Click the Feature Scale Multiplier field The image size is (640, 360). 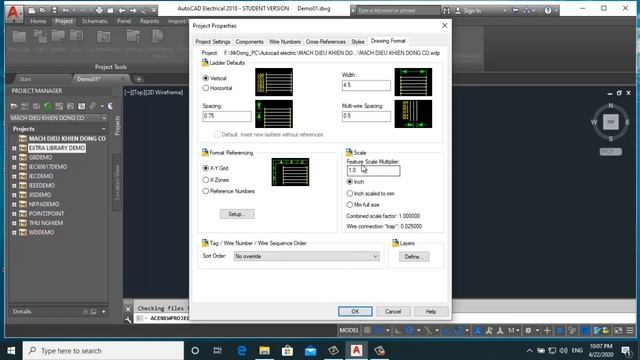click(x=373, y=170)
